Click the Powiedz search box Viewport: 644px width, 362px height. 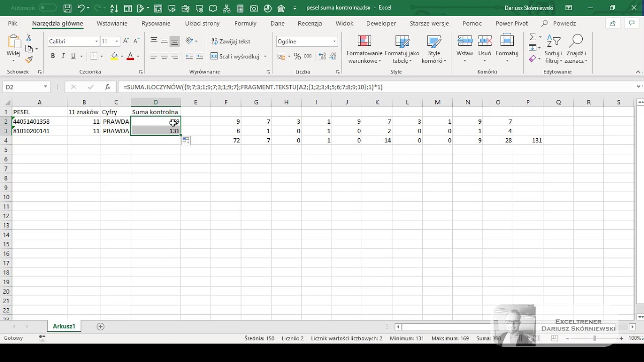click(x=559, y=23)
